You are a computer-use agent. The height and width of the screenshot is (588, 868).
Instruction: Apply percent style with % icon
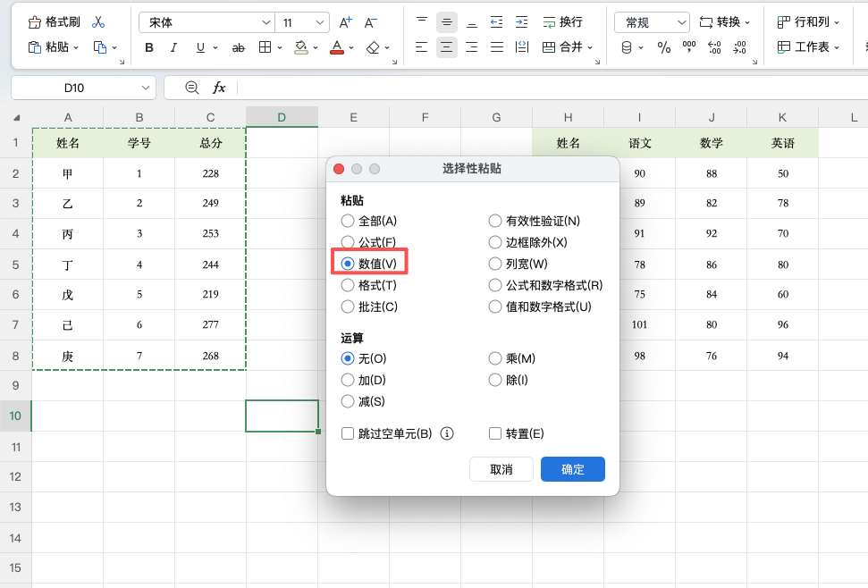(663, 47)
